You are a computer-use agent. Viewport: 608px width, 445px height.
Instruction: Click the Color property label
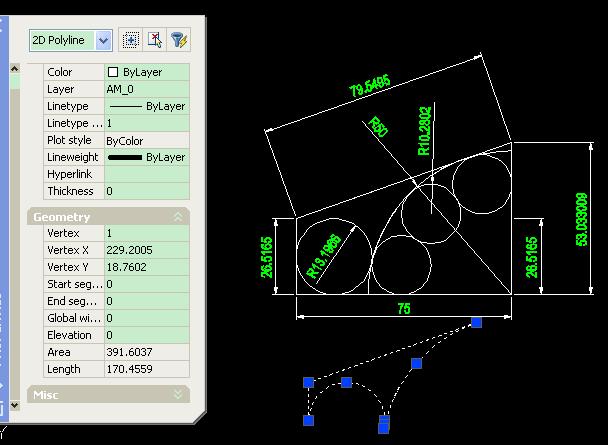60,72
